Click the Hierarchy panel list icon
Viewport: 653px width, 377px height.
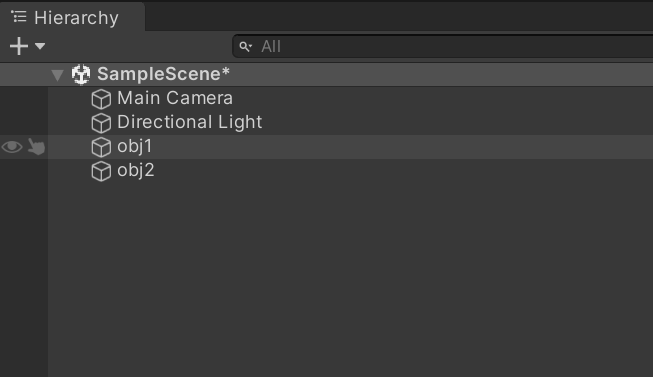click(19, 17)
